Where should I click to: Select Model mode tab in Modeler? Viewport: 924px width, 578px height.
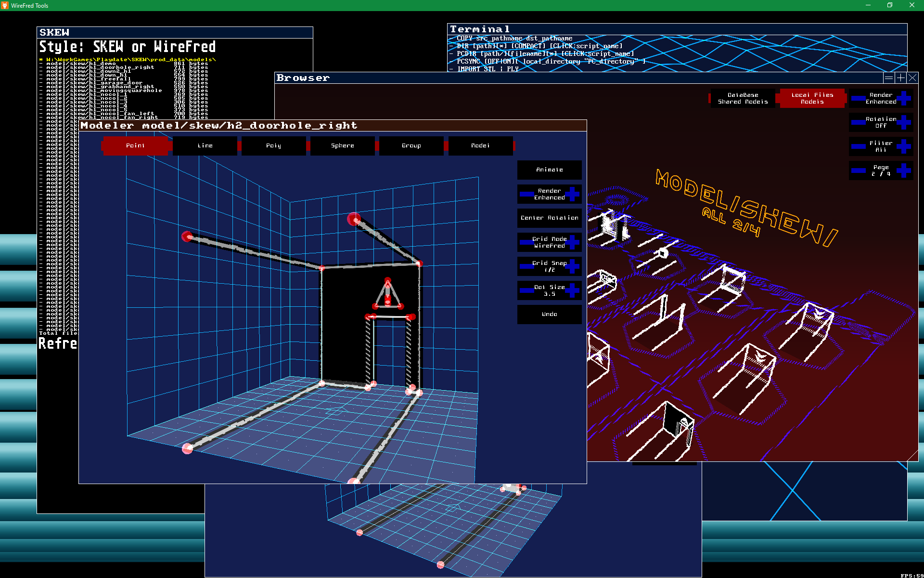click(480, 145)
